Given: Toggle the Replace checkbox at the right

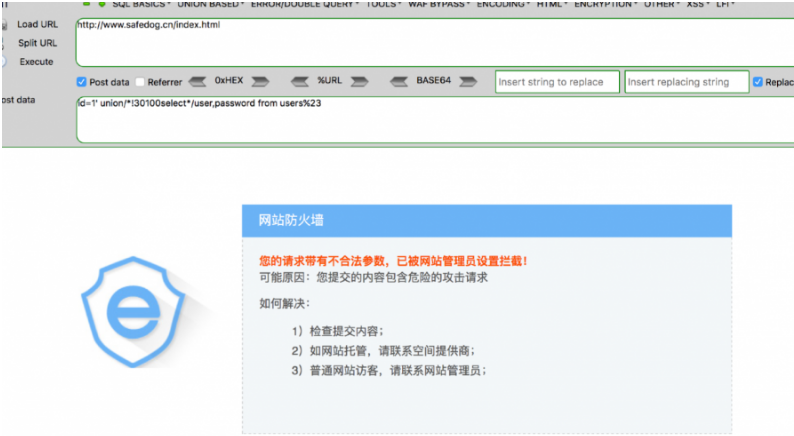Looking at the screenshot, I should coord(758,82).
